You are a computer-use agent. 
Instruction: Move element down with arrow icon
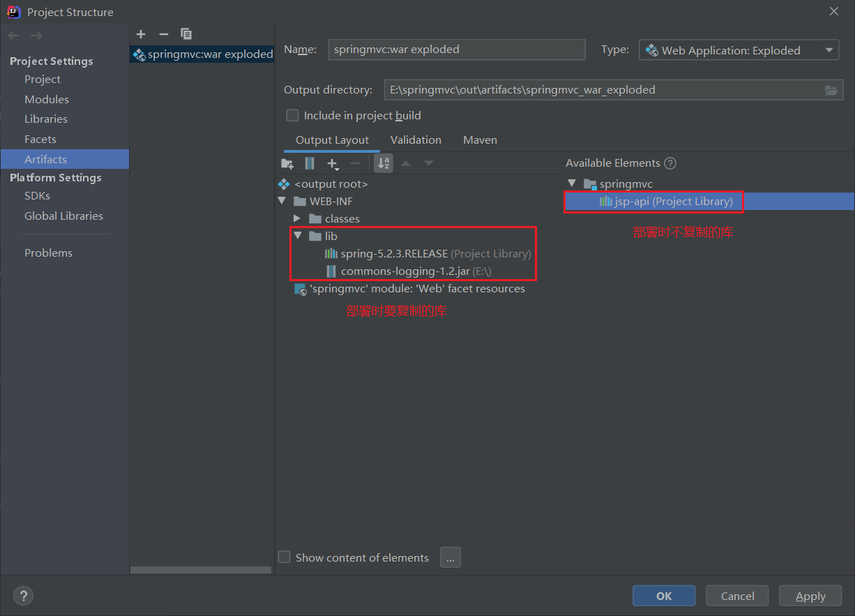429,163
